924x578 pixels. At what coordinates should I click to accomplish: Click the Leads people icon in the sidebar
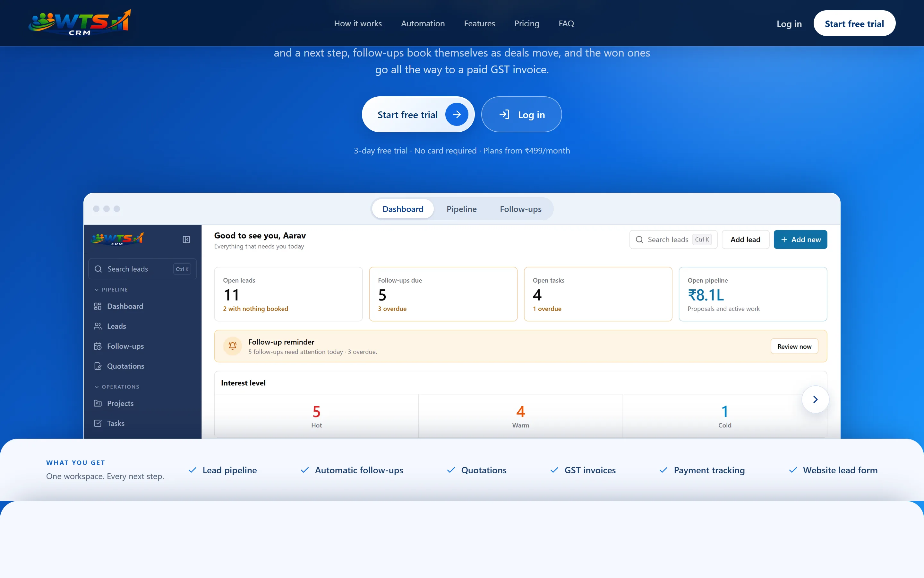pyautogui.click(x=98, y=326)
